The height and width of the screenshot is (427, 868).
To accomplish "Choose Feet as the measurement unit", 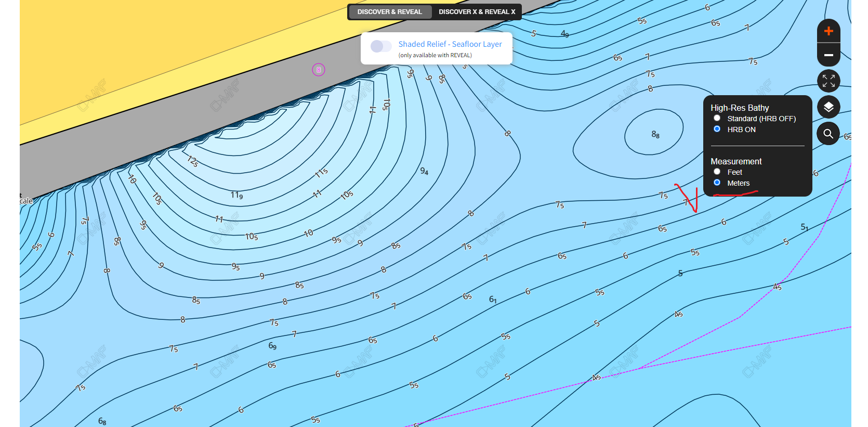I will click(x=717, y=172).
